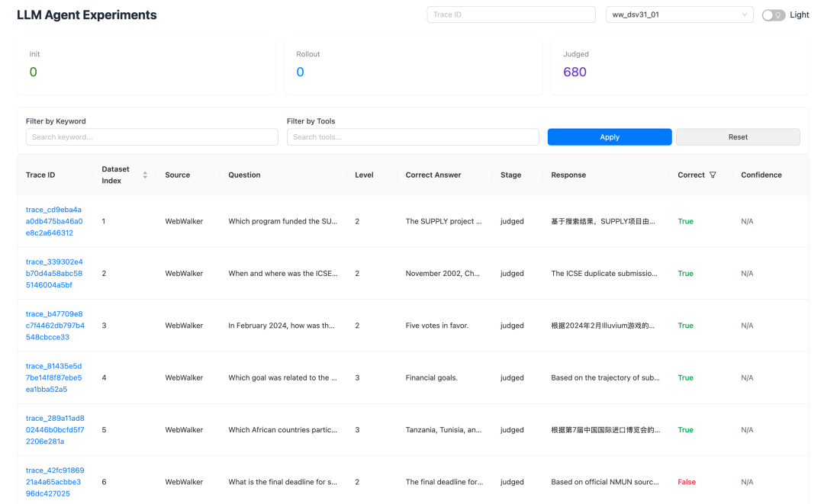Click answer "The SUPPLY project ..."

point(443,221)
